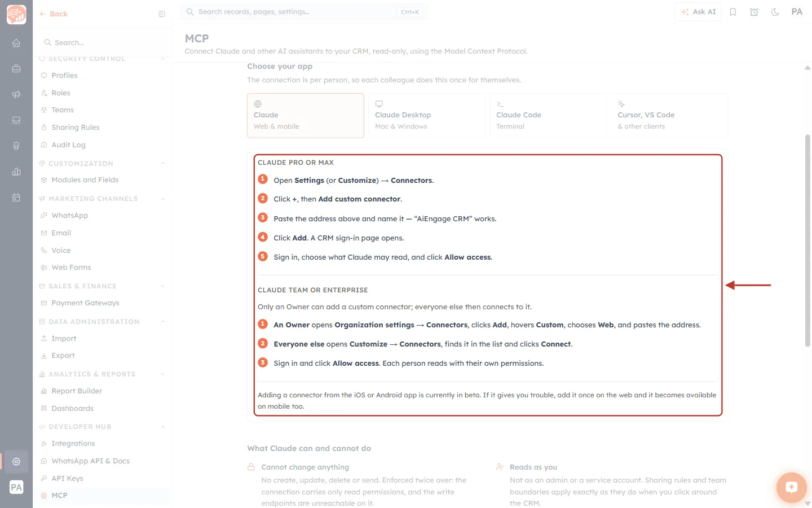Click the PA avatar in left rail

(16, 487)
